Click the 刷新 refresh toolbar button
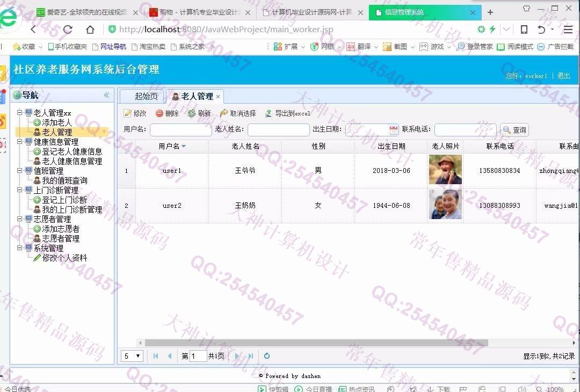 pos(199,113)
